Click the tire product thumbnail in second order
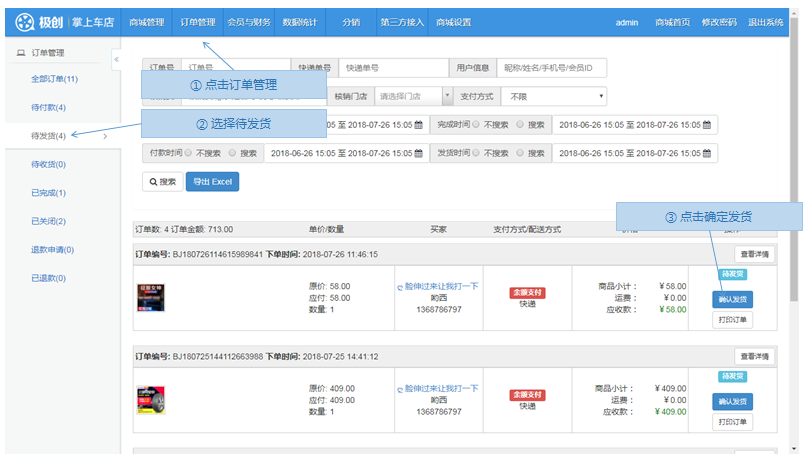The image size is (807, 463). (x=150, y=400)
